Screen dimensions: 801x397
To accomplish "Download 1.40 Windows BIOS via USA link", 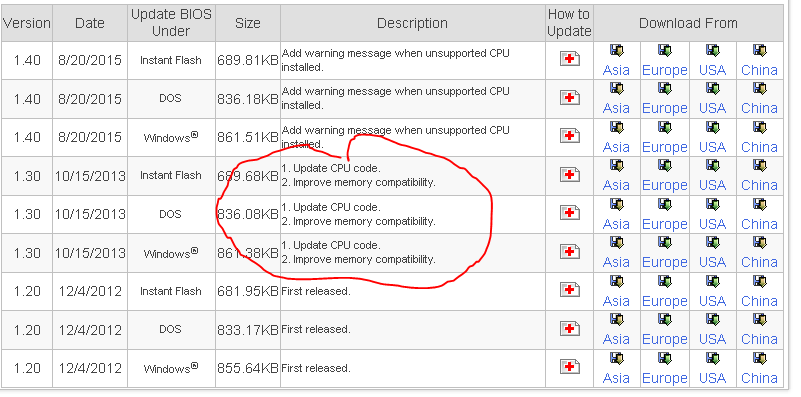I will click(712, 147).
